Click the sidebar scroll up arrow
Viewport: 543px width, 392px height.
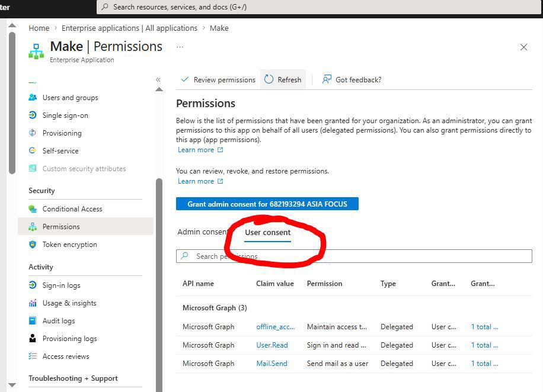click(159, 89)
